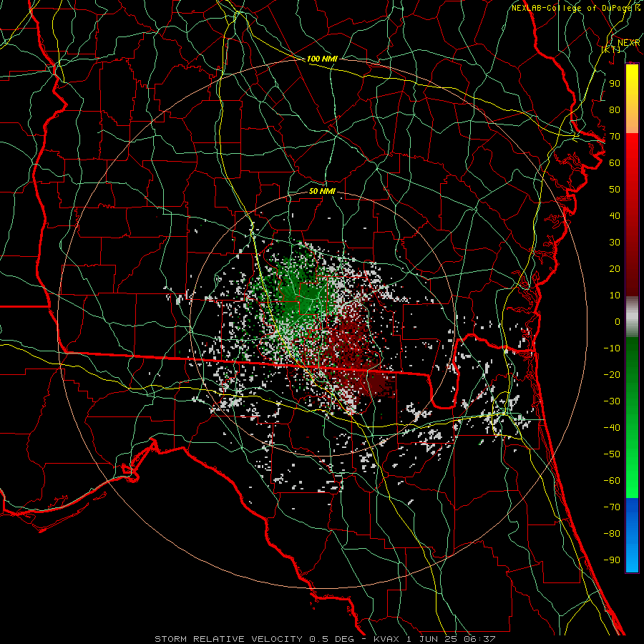Click the 50 value on the velocity scale

coord(615,190)
